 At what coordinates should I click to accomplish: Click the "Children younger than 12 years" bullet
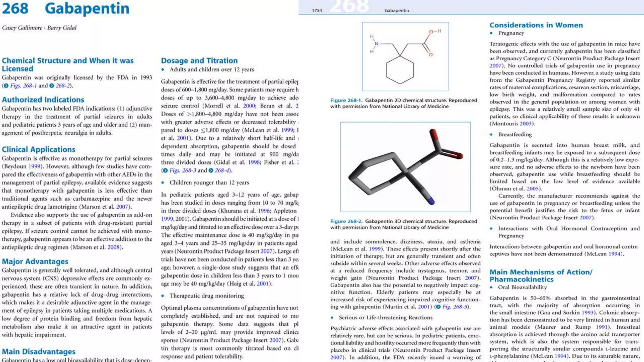209,183
